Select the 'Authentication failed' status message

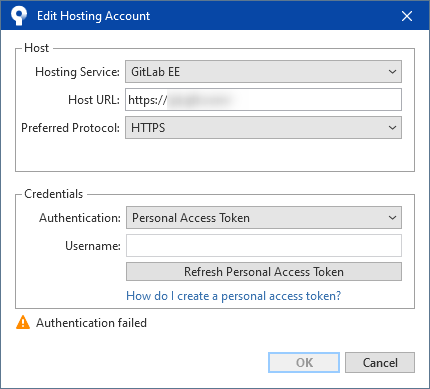coord(91,323)
